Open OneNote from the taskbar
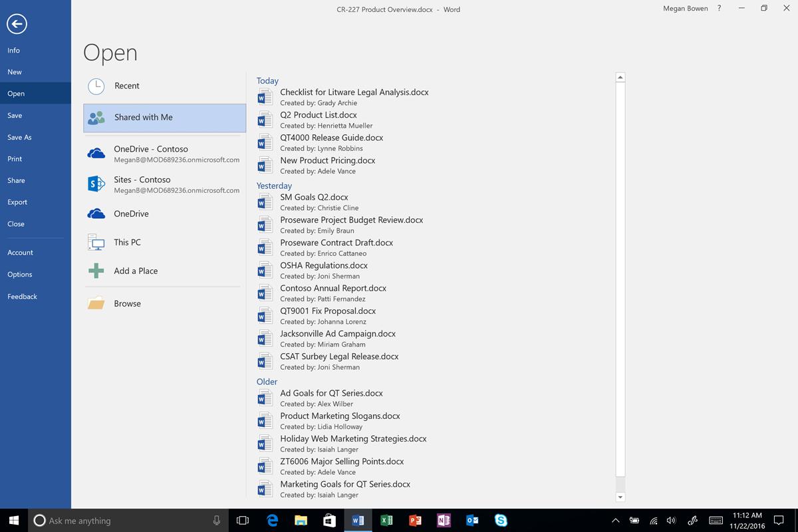The image size is (798, 532). point(444,521)
